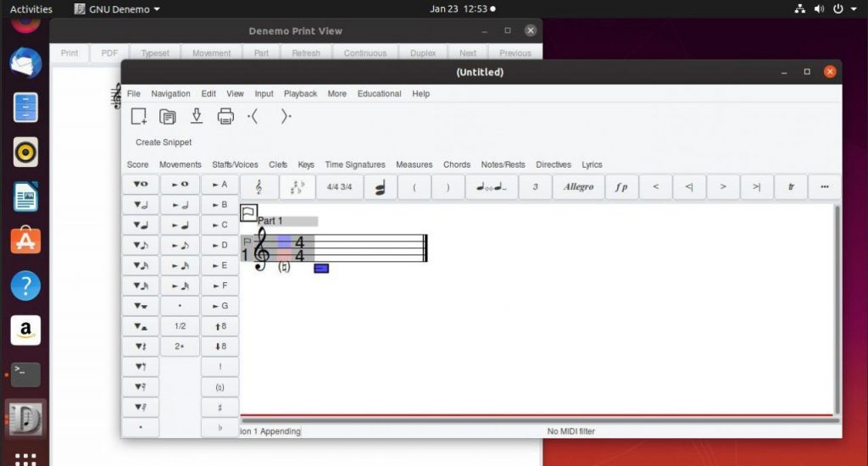
Task: Click the 4/4 3/4 time signature button
Action: click(339, 187)
